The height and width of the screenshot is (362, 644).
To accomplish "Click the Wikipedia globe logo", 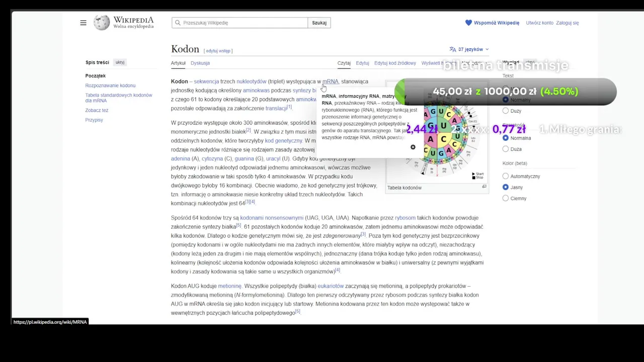I will pos(102,23).
